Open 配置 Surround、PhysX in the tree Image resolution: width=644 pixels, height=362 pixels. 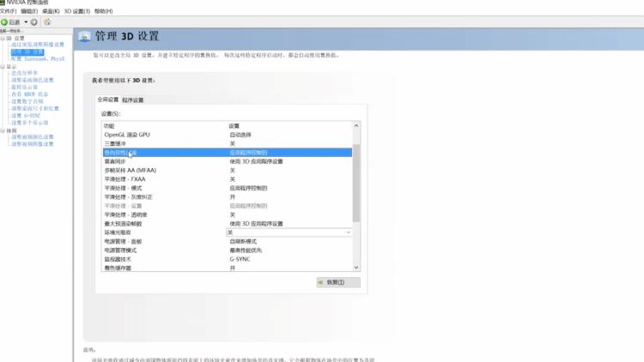point(38,58)
